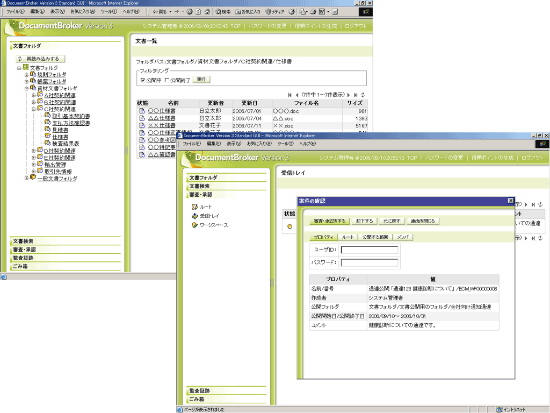
Task: Collapse the C社契約関連 tree node
Action: pos(34,109)
